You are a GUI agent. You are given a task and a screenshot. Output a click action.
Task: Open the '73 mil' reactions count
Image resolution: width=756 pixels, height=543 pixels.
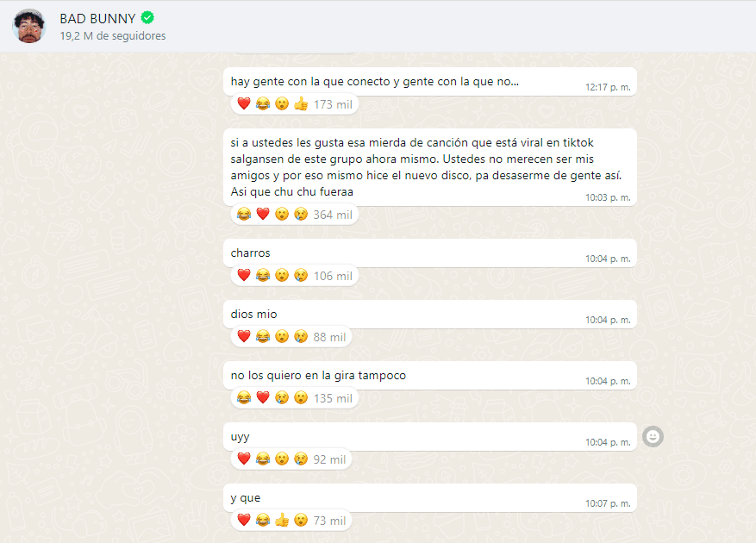click(329, 521)
